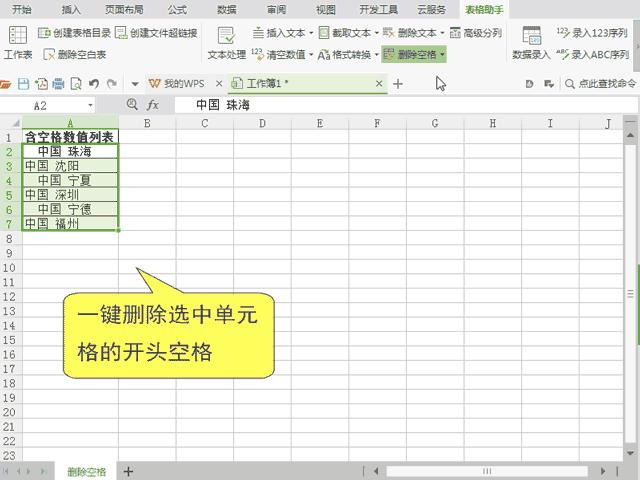The width and height of the screenshot is (640, 480).
Task: Switch to the 审阅 ribbon tab
Action: click(x=276, y=9)
